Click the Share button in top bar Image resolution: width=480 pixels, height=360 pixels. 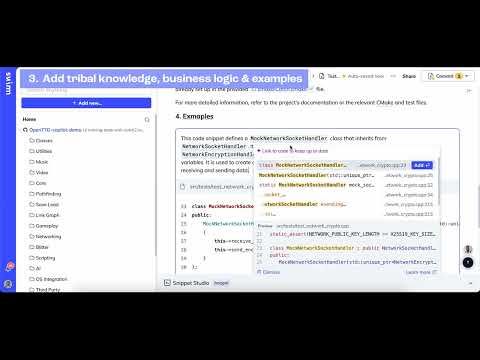tap(409, 76)
